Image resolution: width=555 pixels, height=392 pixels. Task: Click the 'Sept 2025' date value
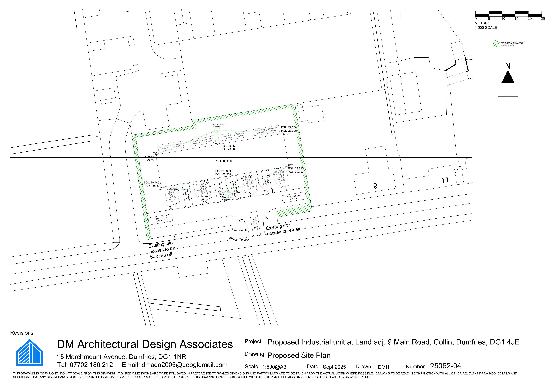pyautogui.click(x=334, y=367)
